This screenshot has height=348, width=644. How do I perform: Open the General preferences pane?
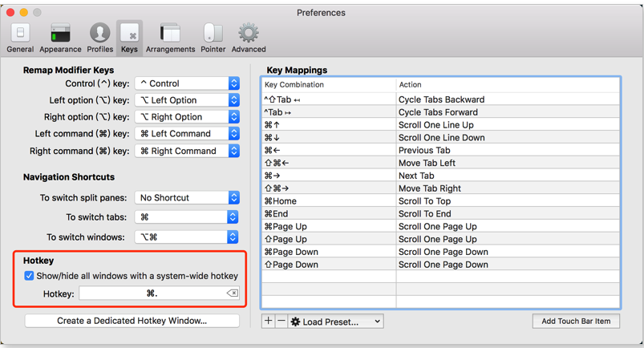(x=20, y=38)
